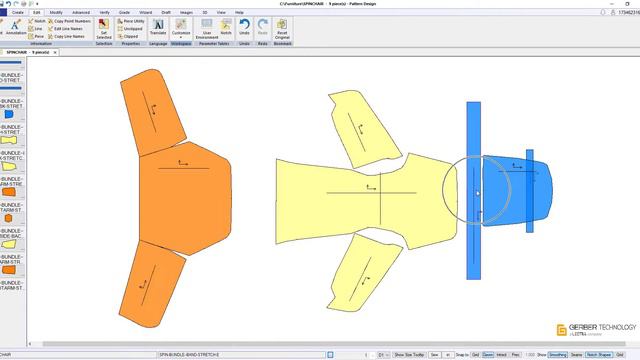This screenshot has height=360, width=640.
Task: Click the quick-access Redo arrow in title bar
Action: (x=16, y=4)
